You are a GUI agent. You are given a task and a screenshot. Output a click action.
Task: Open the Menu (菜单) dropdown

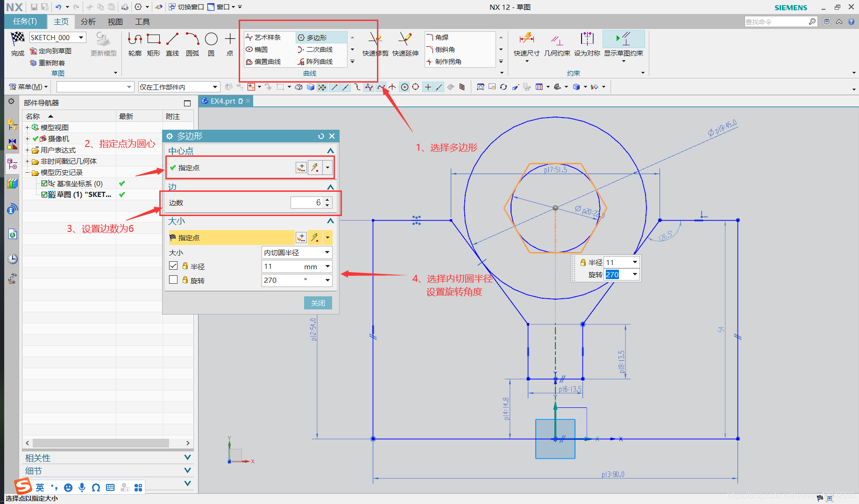click(29, 87)
